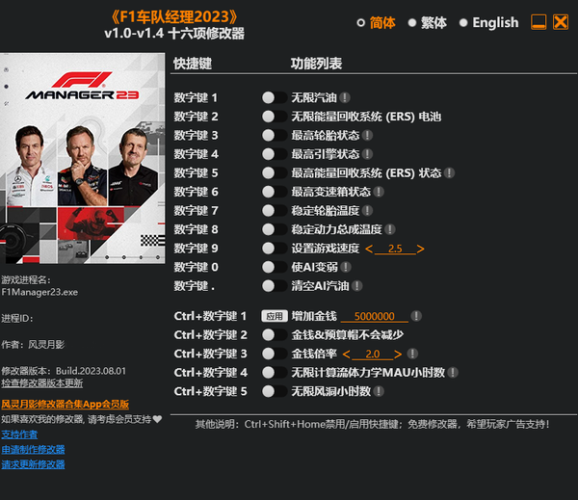Increase game speed with right arrow
The height and width of the screenshot is (500, 578).
[420, 249]
